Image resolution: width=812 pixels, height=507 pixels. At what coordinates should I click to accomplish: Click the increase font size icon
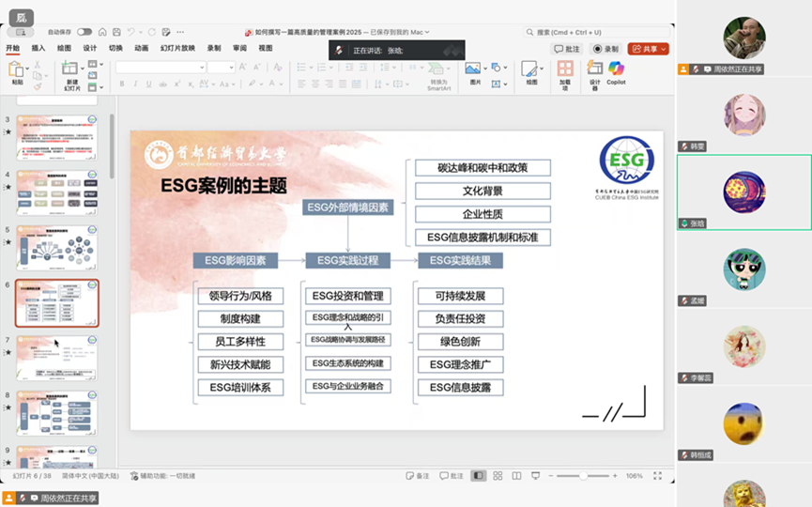pyautogui.click(x=242, y=68)
